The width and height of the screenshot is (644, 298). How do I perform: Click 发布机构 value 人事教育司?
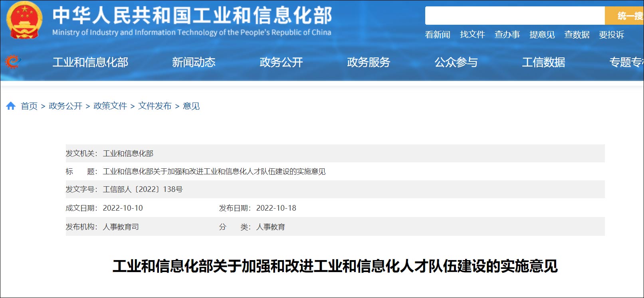point(121,227)
